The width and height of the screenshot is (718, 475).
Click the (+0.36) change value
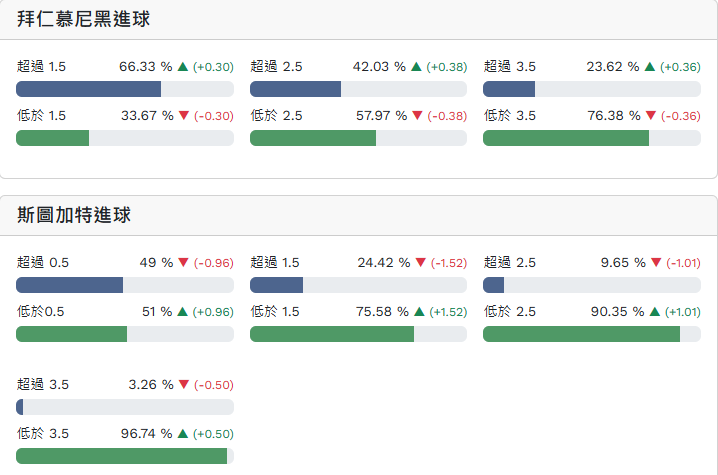coord(680,67)
